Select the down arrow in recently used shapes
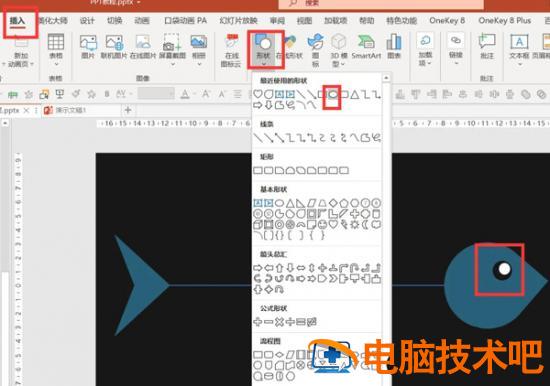Viewport: 550px width, 386px height. [268, 105]
